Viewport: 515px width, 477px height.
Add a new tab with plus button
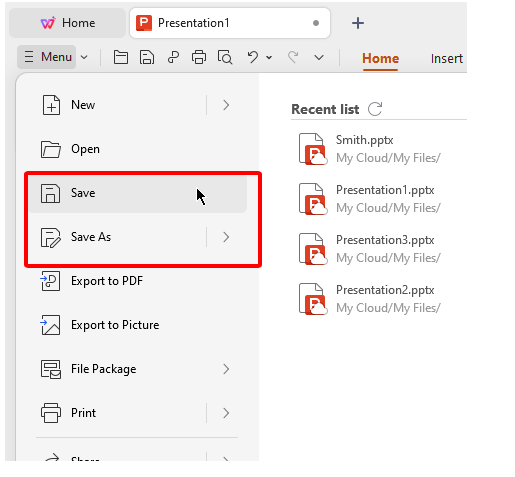point(358,23)
